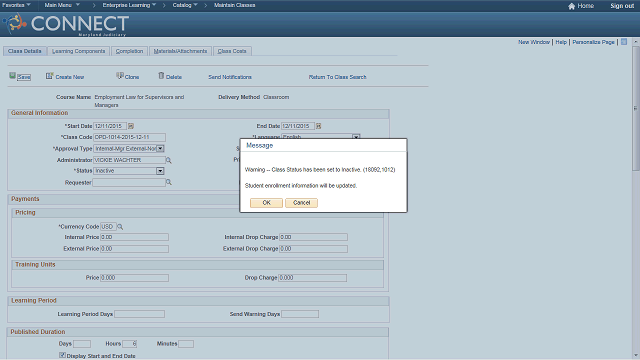Click the Sign out link
Screen dimensions: 640x360
(x=622, y=6)
